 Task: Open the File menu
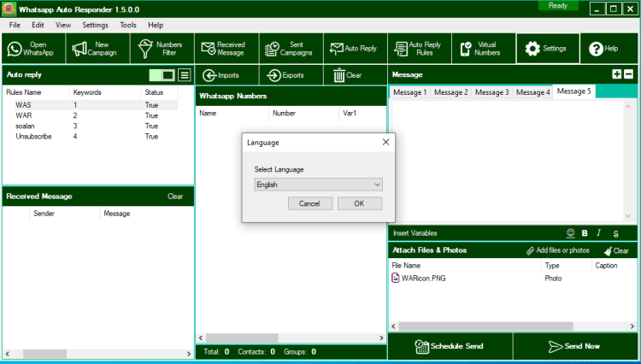[15, 25]
